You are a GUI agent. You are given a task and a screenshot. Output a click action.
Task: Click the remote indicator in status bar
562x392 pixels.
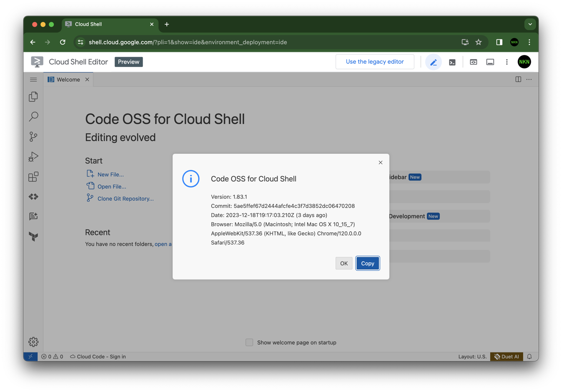point(30,357)
